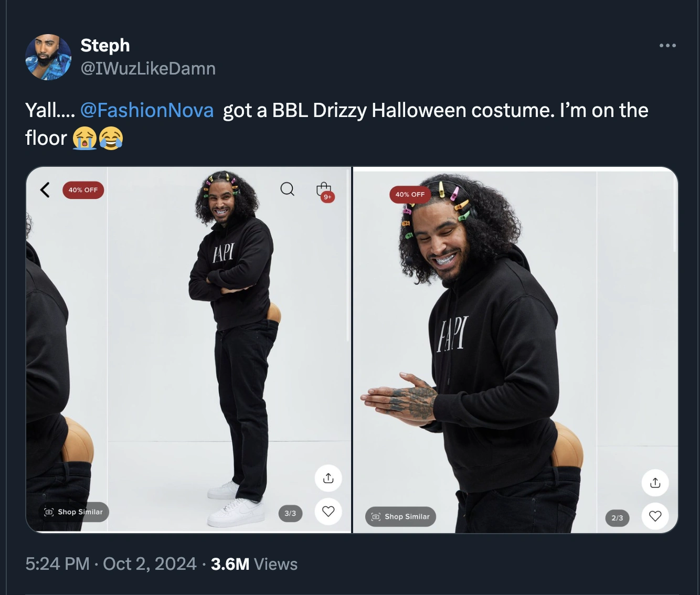700x595 pixels.
Task: Click the 3.6M Views count
Action: 254,564
